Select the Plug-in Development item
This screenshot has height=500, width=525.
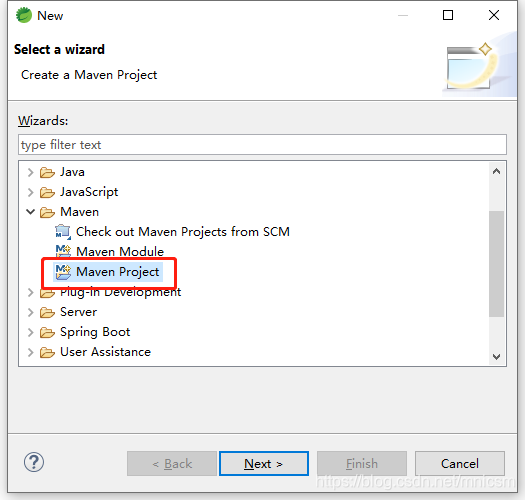(121, 292)
